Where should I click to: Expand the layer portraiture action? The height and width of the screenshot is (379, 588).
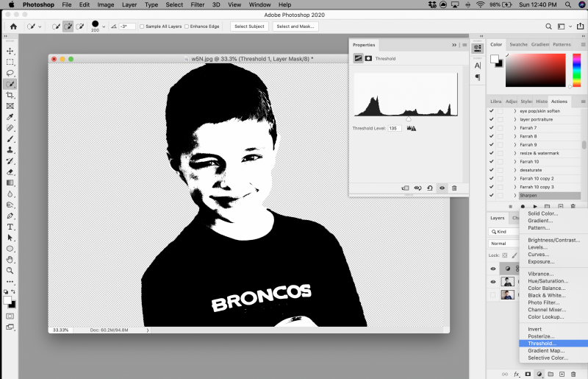point(515,119)
